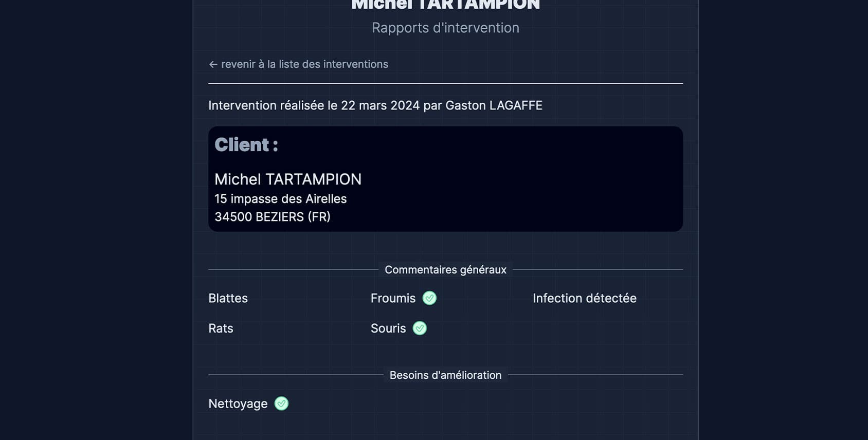
Task: Click the Infection détectée label
Action: [584, 298]
